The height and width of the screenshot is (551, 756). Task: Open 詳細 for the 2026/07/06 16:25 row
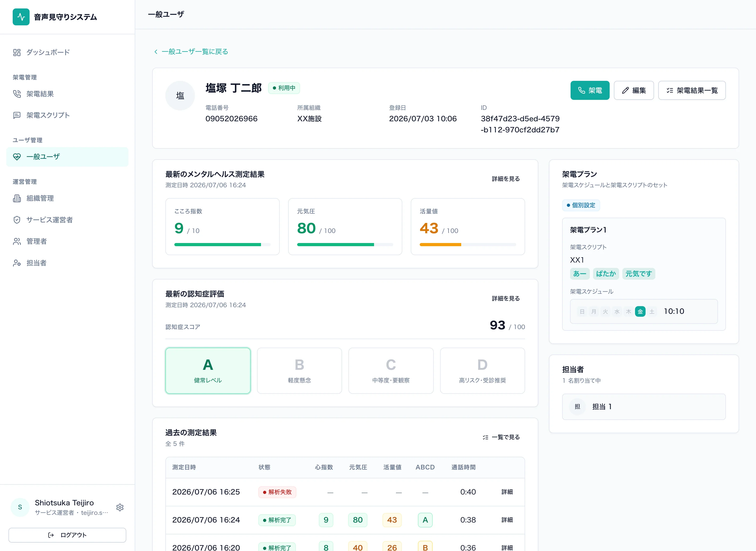(507, 492)
